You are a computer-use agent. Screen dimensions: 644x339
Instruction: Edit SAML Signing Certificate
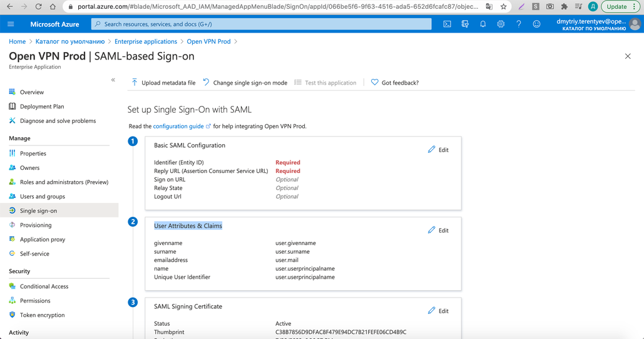point(438,311)
